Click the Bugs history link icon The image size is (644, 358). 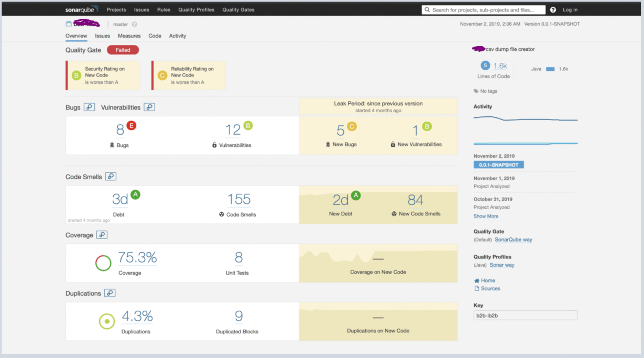89,107
